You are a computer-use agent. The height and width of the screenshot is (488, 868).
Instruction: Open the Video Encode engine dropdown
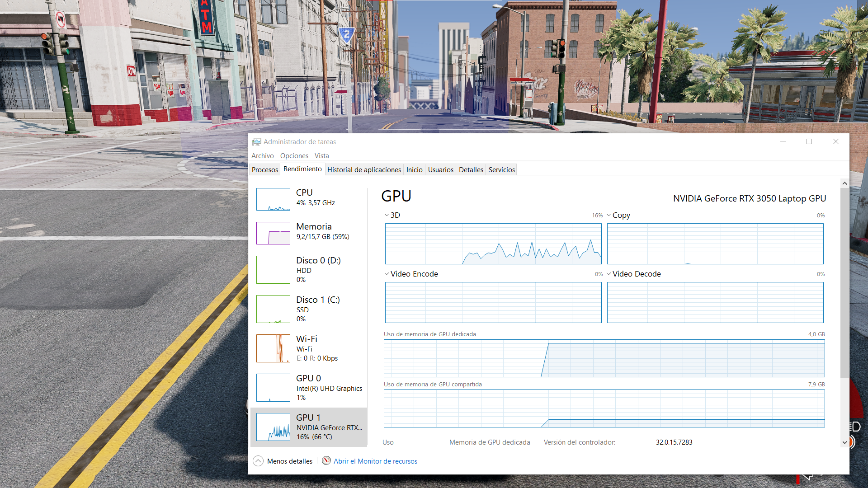387,274
